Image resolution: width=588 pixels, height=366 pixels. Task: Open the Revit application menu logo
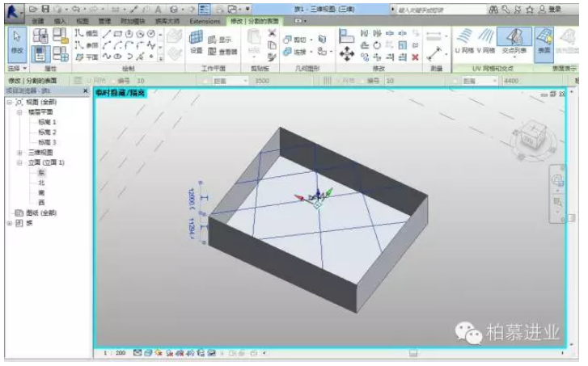click(x=14, y=12)
